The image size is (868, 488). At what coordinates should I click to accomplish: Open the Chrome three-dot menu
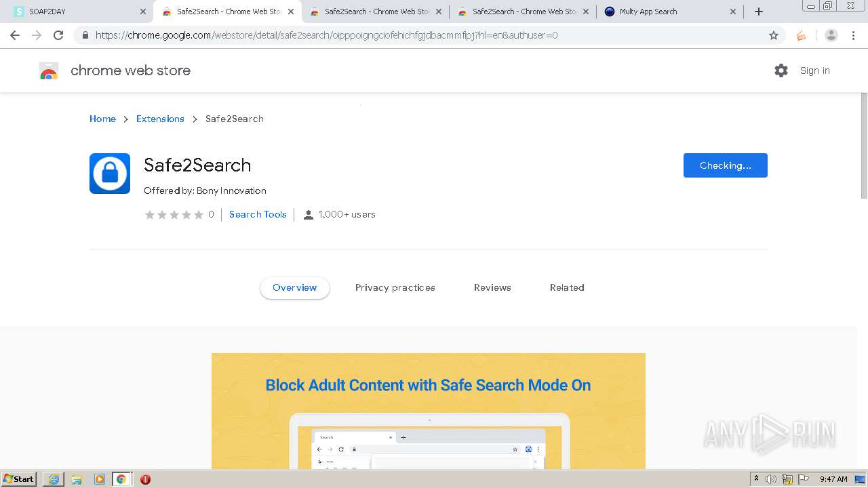click(x=853, y=35)
